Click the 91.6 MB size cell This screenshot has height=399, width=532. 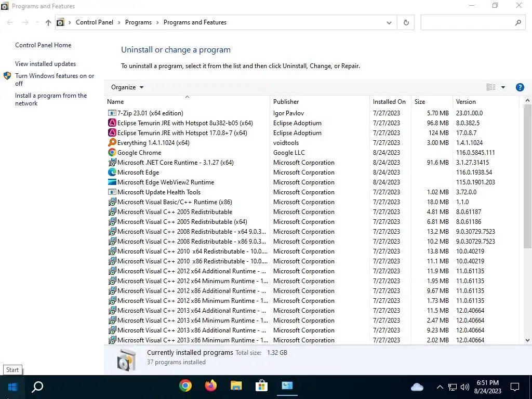click(x=437, y=163)
